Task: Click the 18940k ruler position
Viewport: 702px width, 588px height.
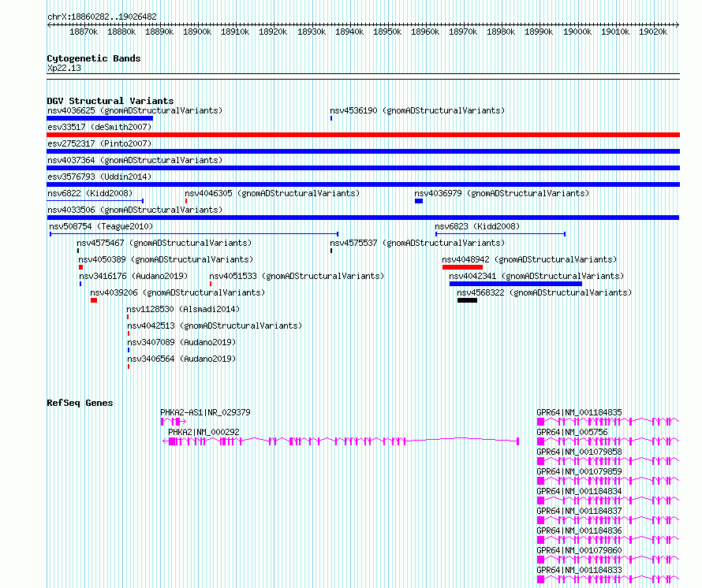Action: click(349, 32)
